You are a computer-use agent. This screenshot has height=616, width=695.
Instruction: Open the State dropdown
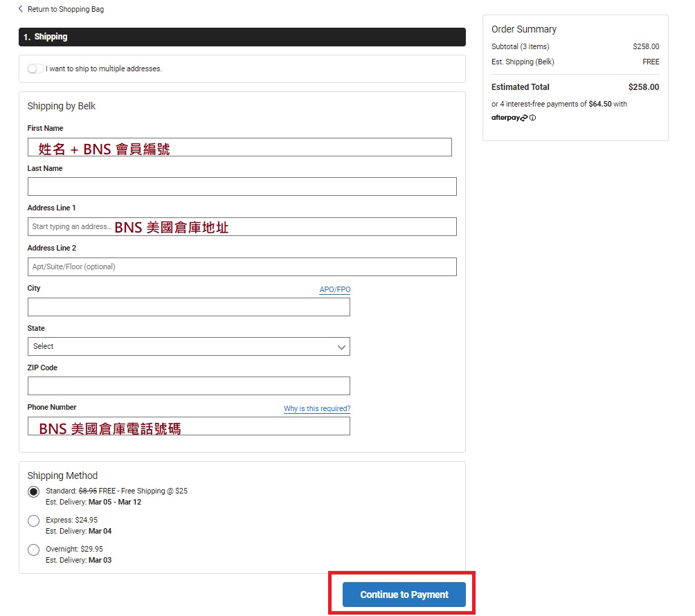pos(188,346)
